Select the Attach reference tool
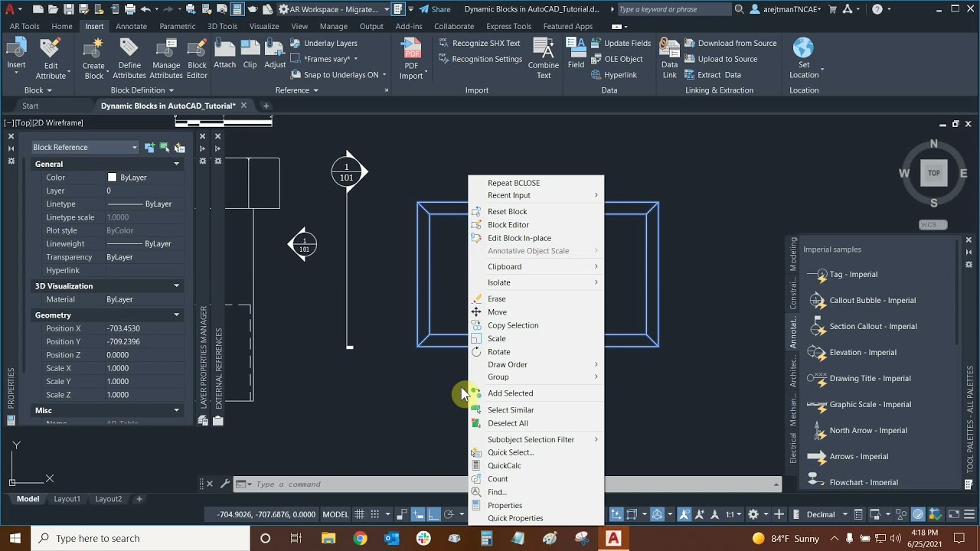This screenshot has width=980, height=551. pos(225,54)
